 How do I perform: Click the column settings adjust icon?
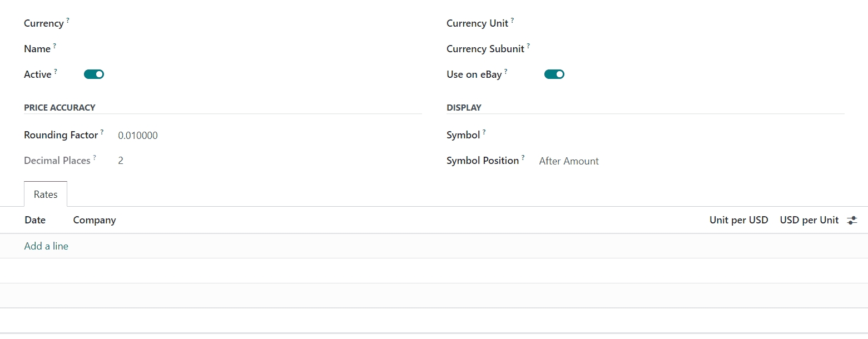coord(852,221)
